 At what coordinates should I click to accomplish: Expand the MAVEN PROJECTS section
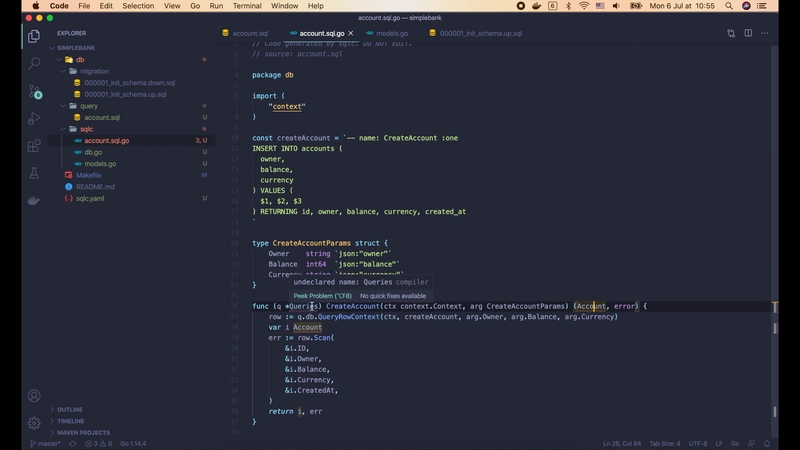pyautogui.click(x=83, y=432)
